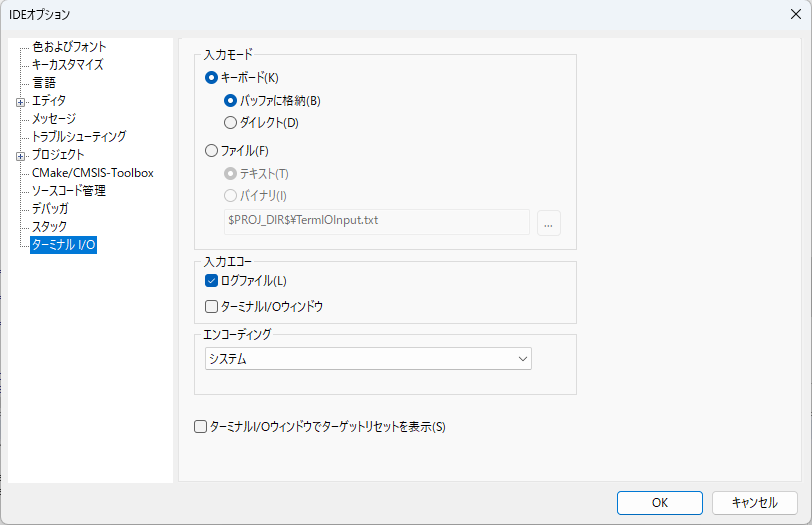
Task: Click the browse button for input file
Action: point(548,222)
